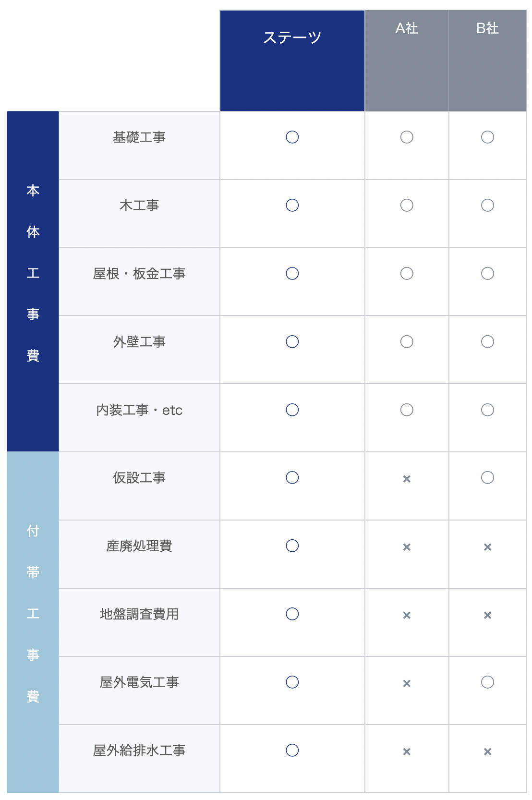The image size is (532, 800).
Task: Click A社 cross mark in 屋外電気工事 row
Action: coord(407,683)
